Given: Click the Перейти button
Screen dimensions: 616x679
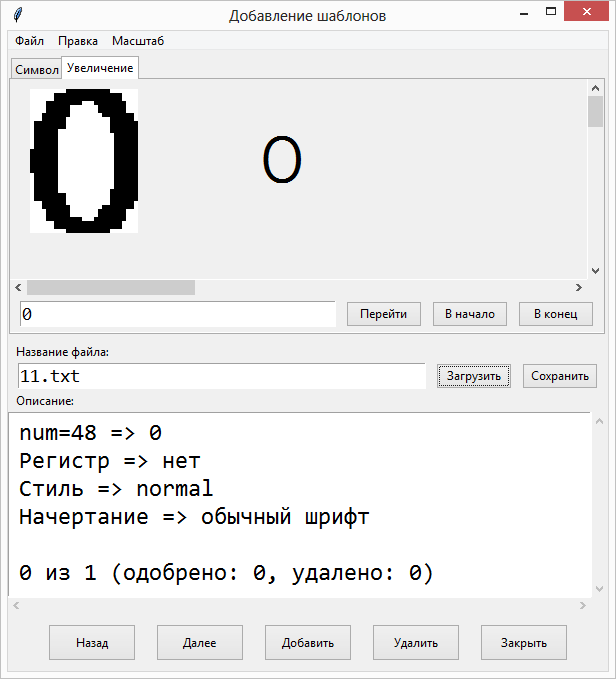Looking at the screenshot, I should pyautogui.click(x=383, y=314).
